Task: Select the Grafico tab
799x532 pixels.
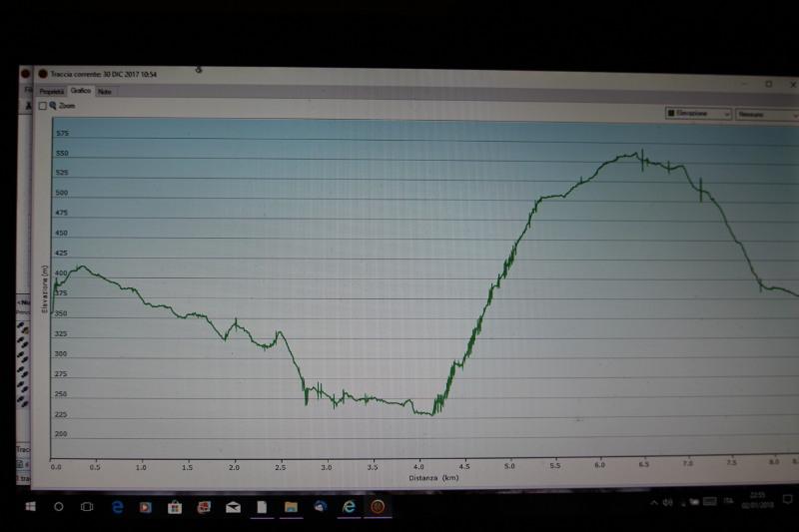Action: 81,91
